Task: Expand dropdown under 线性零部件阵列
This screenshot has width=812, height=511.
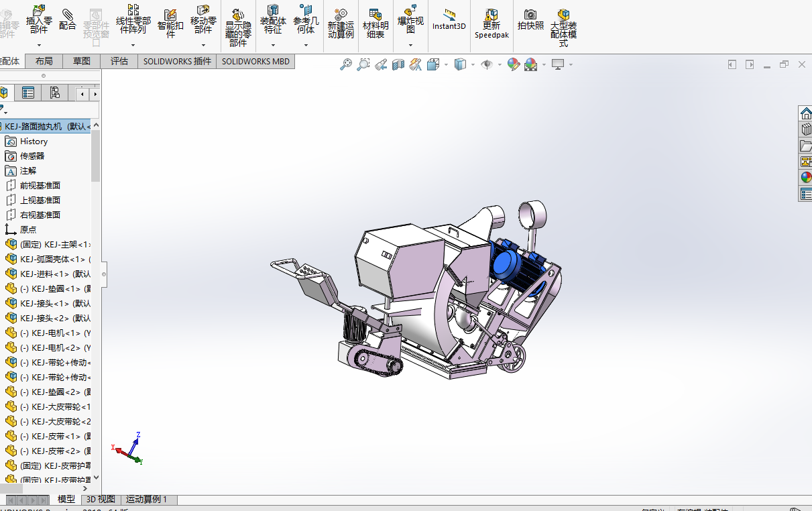Action: [x=133, y=46]
